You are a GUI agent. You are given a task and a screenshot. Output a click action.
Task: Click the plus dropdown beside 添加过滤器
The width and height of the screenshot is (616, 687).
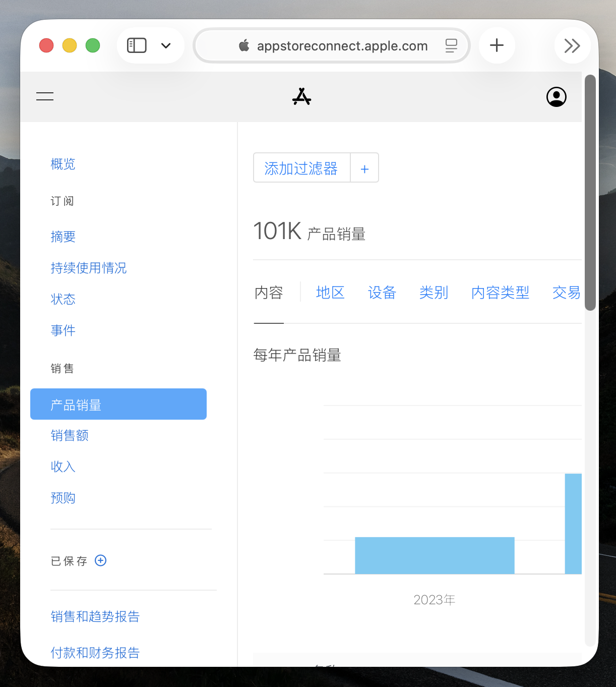[x=364, y=168]
